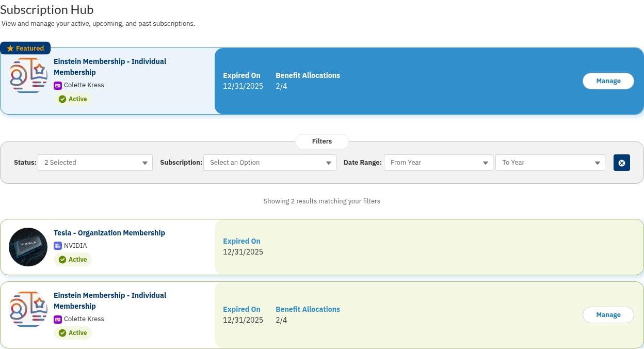Click contact icon in bottom Einstein card
Screen dimensions: 644x349
pos(58,319)
